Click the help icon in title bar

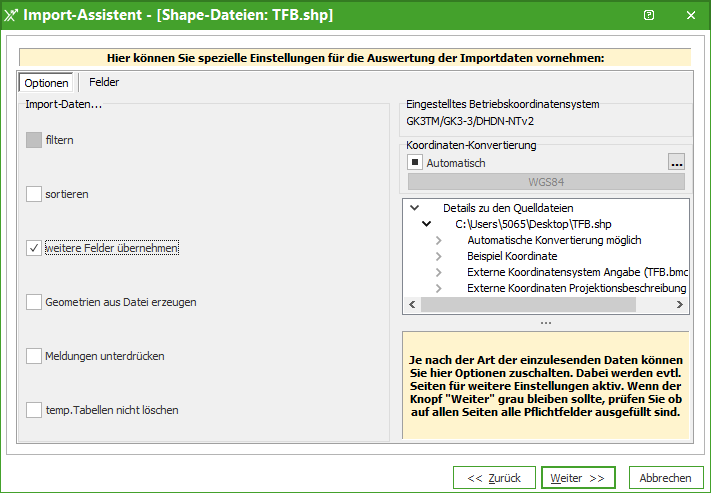point(649,15)
